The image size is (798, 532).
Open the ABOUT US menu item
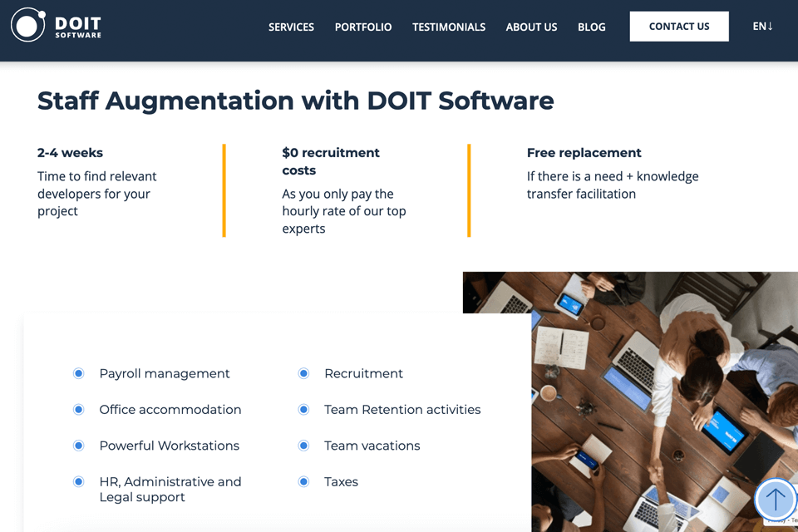tap(531, 27)
